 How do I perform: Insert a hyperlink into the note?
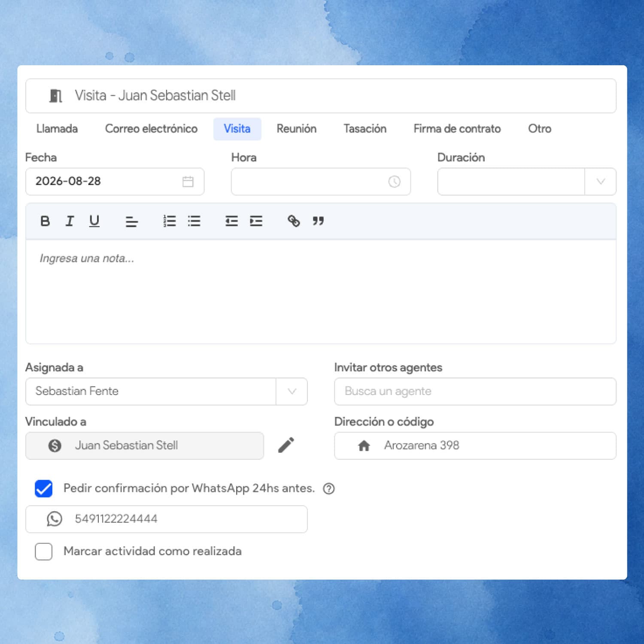(x=294, y=221)
